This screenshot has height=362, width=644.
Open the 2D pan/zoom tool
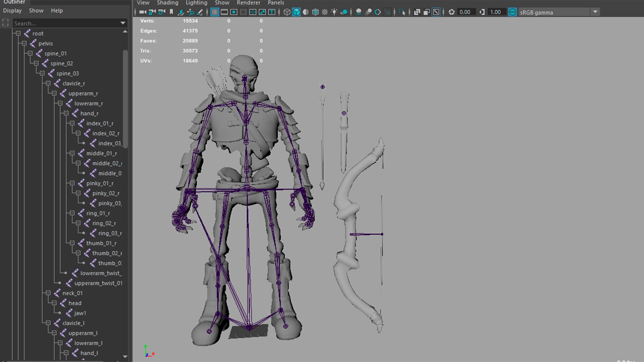(x=191, y=12)
